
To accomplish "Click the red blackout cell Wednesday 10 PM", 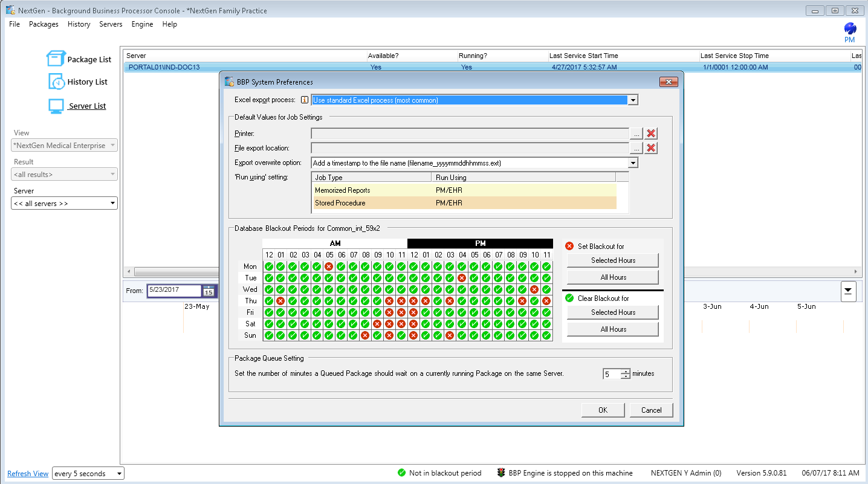I will 534,289.
